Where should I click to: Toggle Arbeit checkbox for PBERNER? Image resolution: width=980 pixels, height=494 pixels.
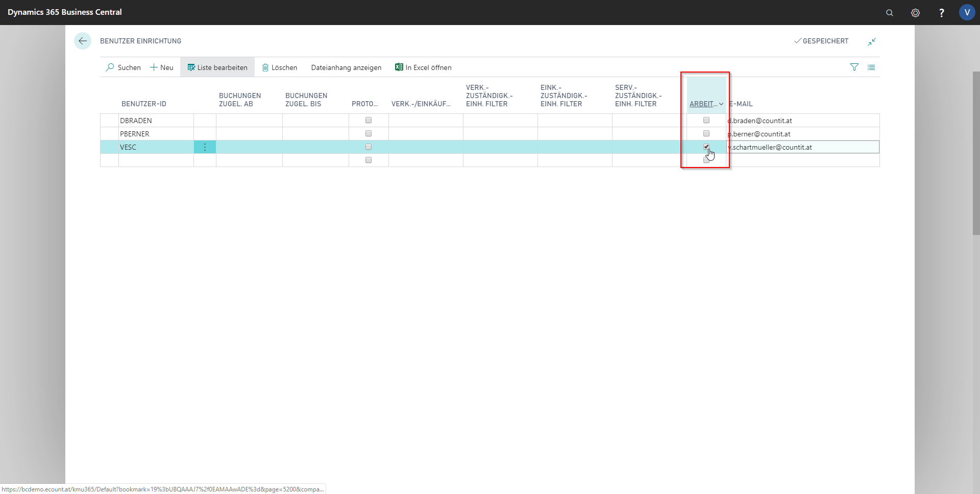click(x=706, y=134)
